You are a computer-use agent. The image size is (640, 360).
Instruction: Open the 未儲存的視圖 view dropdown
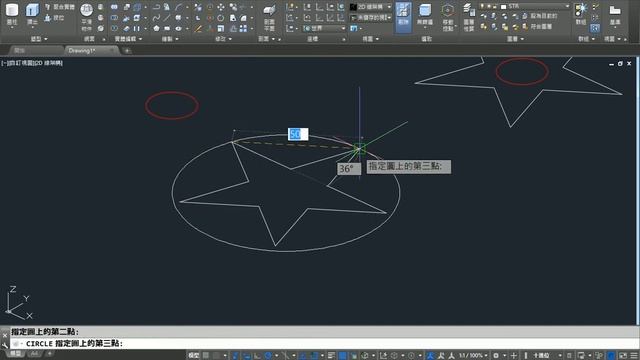371,18
